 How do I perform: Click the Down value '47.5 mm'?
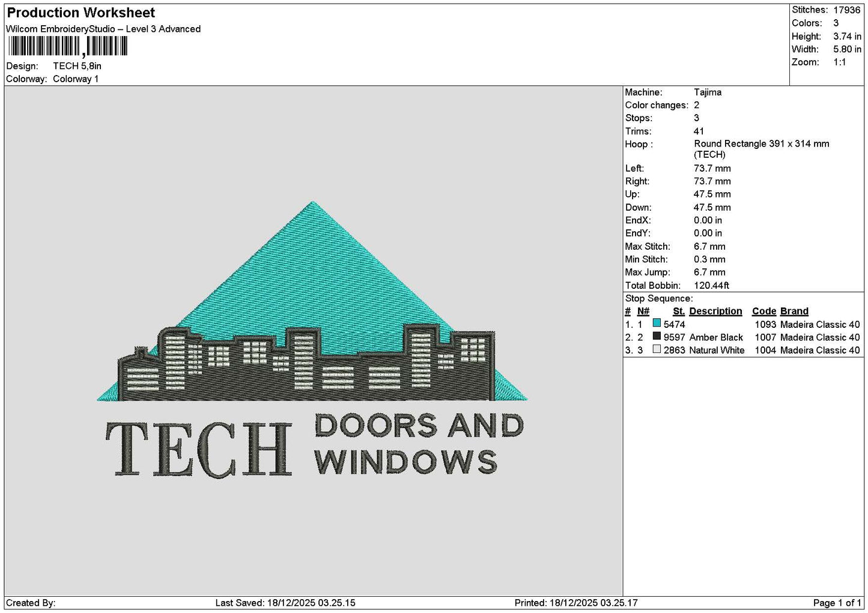[x=712, y=208]
